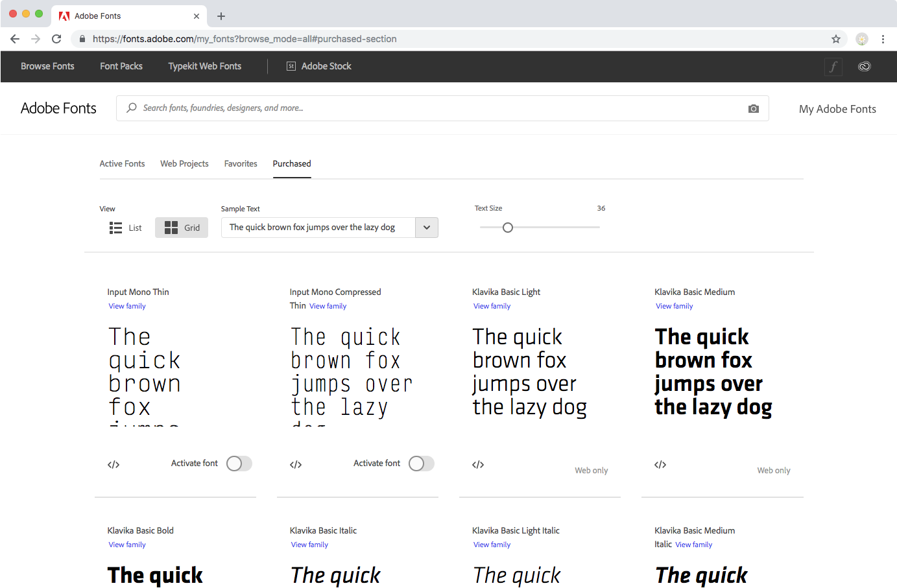Open the Creative Cloud icon in header
Image resolution: width=897 pixels, height=588 pixels.
tap(864, 66)
